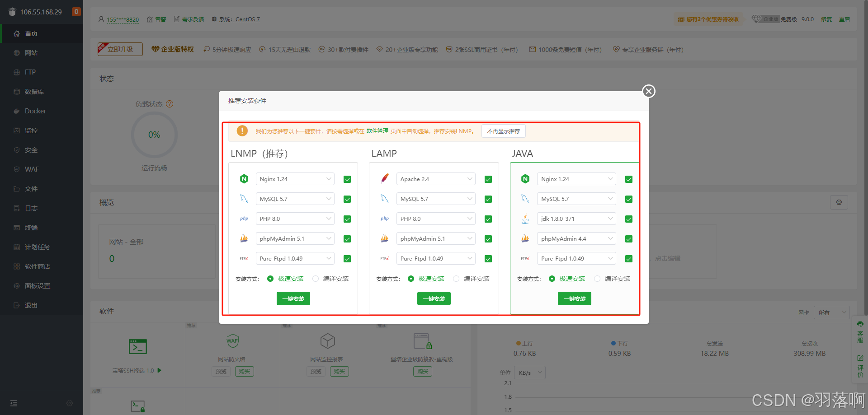This screenshot has width=868, height=415.
Task: Click the FTPd icon in JAVA column
Action: pyautogui.click(x=525, y=258)
